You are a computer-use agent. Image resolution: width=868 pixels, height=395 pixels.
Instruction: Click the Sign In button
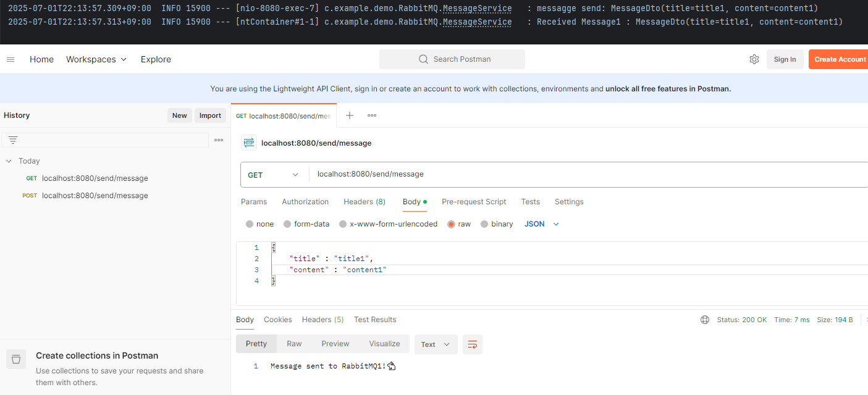click(x=785, y=59)
